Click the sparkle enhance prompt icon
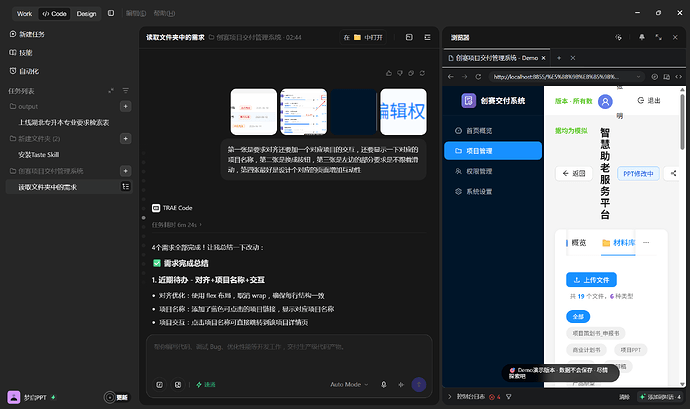690x409 pixels. coord(401,384)
